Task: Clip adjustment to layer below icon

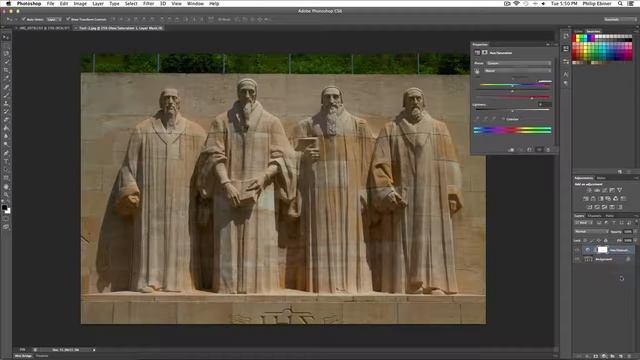Action: click(x=511, y=150)
